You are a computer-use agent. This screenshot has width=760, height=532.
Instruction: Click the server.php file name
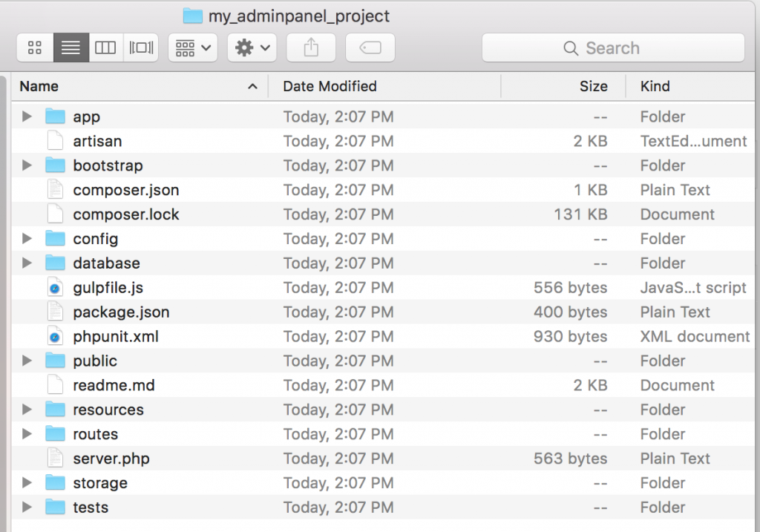point(111,459)
